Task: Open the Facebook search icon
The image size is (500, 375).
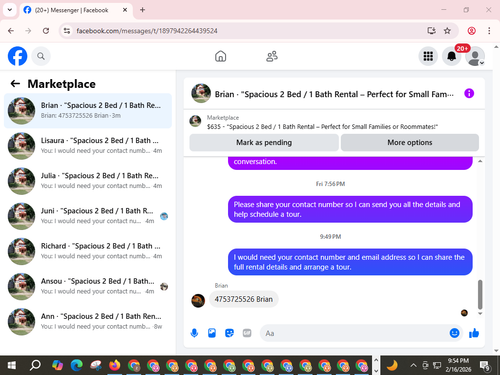Action: pos(41,56)
